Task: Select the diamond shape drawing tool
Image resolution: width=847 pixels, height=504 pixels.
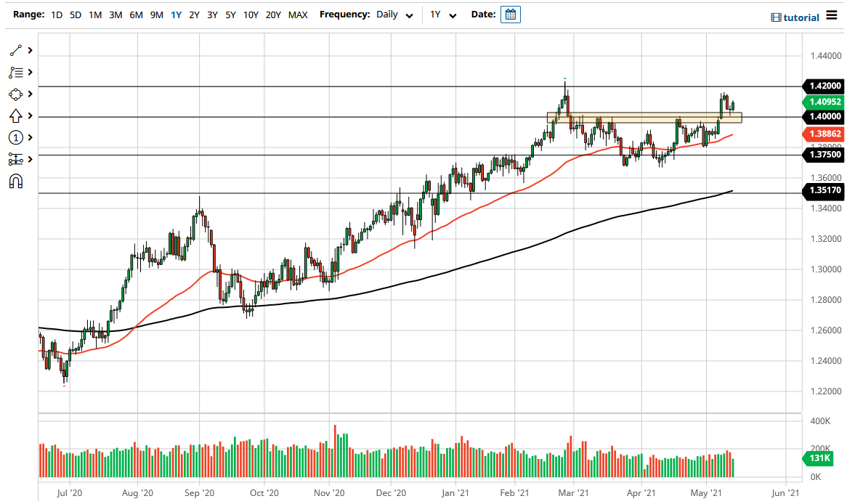Action: pos(16,94)
